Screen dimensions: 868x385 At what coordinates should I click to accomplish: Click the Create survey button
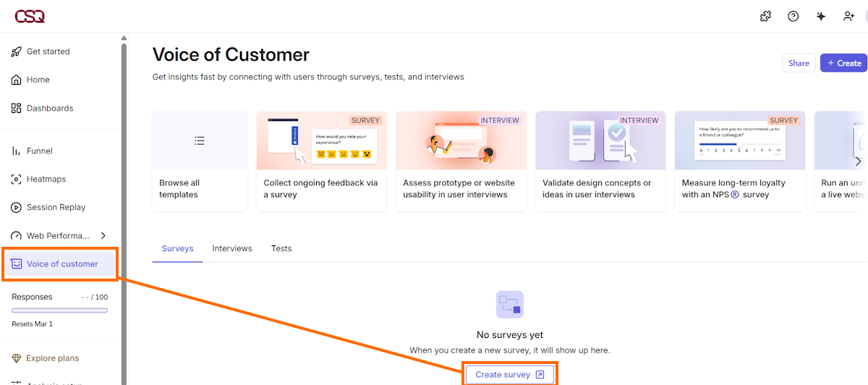click(510, 374)
